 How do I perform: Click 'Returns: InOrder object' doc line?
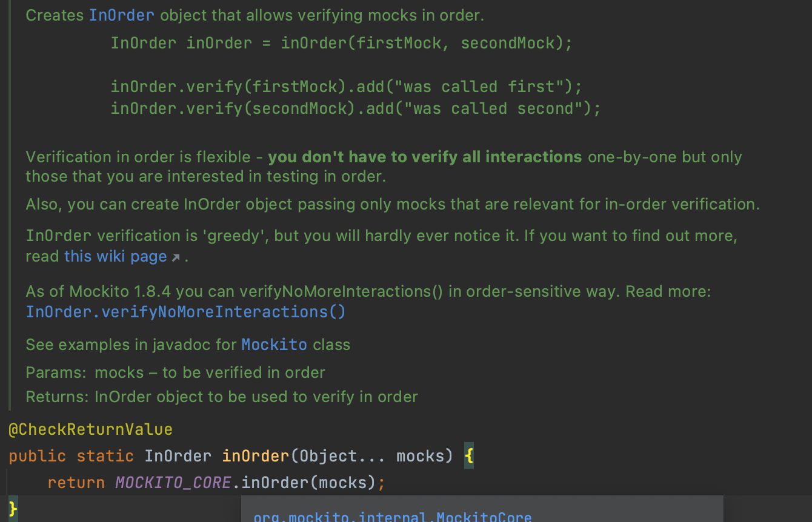tap(222, 397)
